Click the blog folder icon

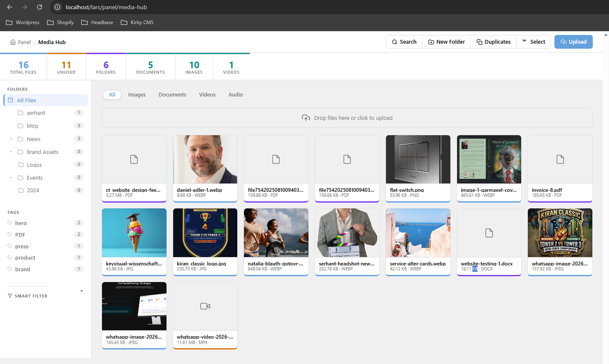click(20, 126)
